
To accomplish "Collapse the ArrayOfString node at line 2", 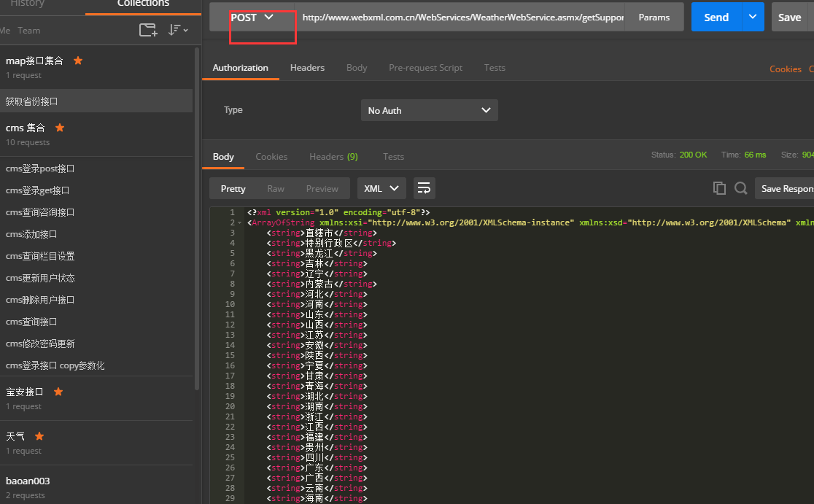I will 239,222.
